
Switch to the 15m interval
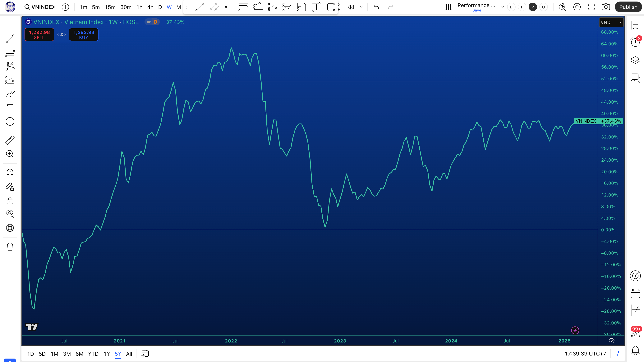tap(110, 7)
